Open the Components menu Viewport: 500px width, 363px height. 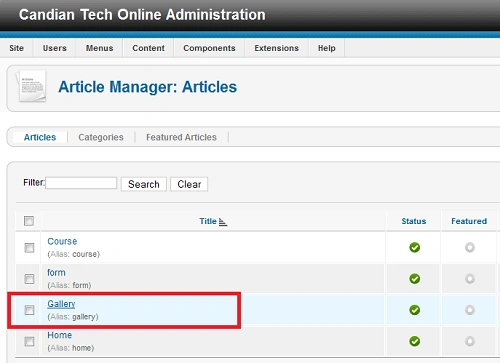pyautogui.click(x=209, y=48)
